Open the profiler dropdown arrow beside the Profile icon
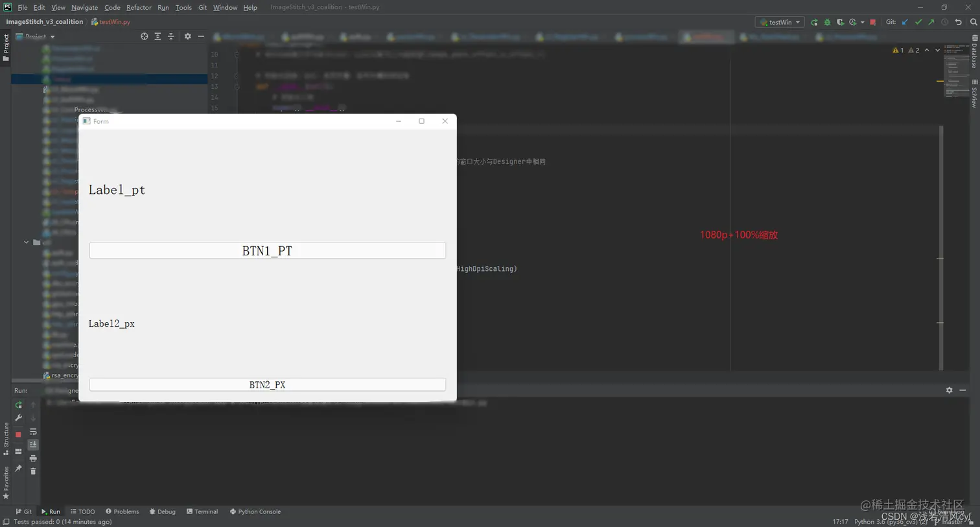Viewport: 980px width, 527px height. [x=863, y=22]
